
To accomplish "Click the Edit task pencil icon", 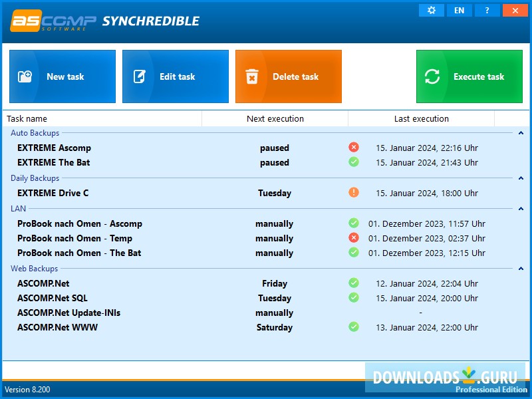I will [140, 76].
